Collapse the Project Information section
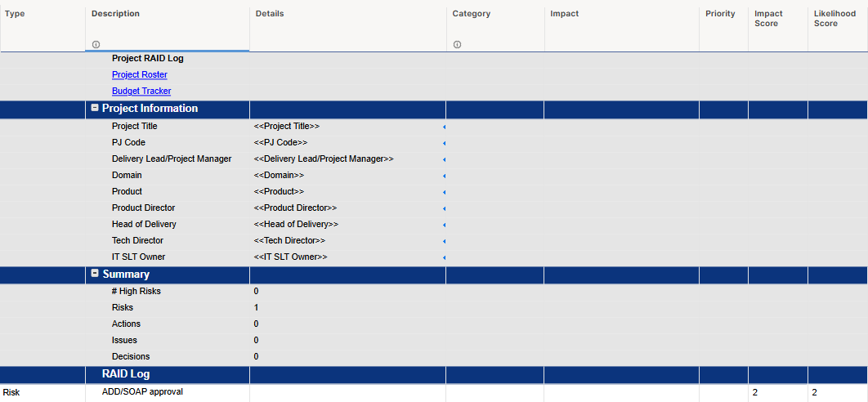The image size is (868, 402). click(95, 108)
